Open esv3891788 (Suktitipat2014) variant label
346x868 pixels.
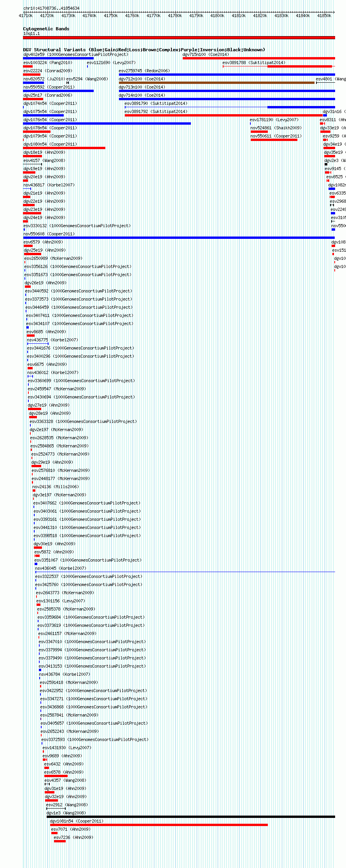point(254,63)
